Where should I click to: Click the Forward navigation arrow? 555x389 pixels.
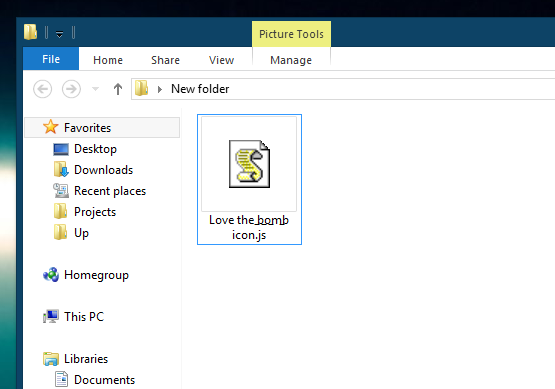pyautogui.click(x=71, y=89)
